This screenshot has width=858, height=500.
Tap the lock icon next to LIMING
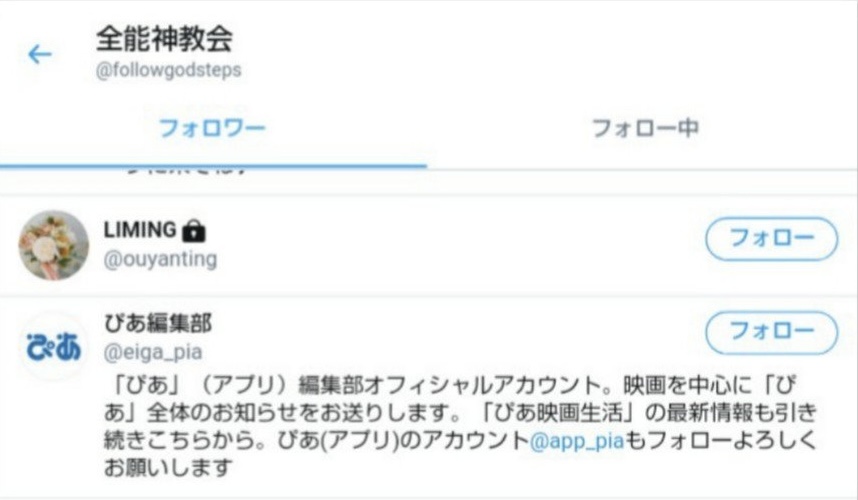pos(193,231)
